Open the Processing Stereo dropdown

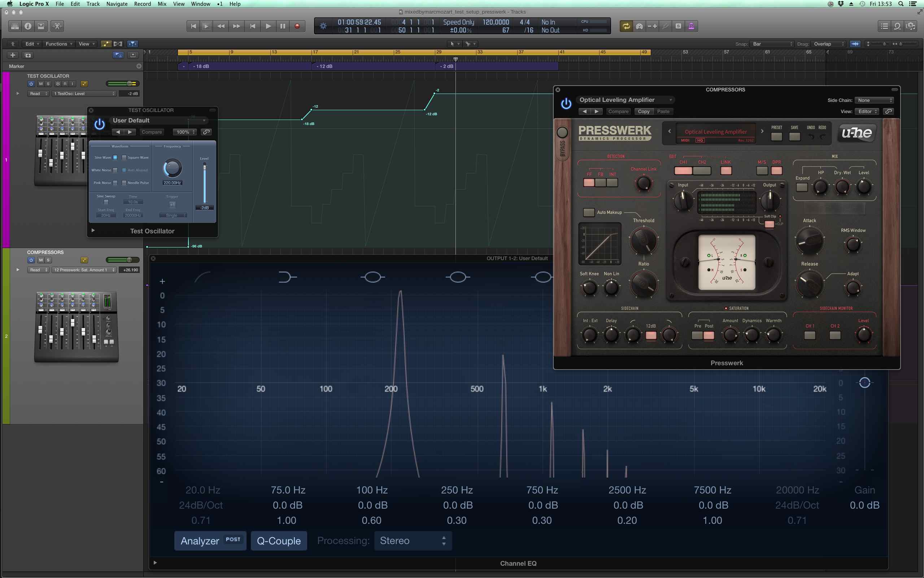pos(413,540)
